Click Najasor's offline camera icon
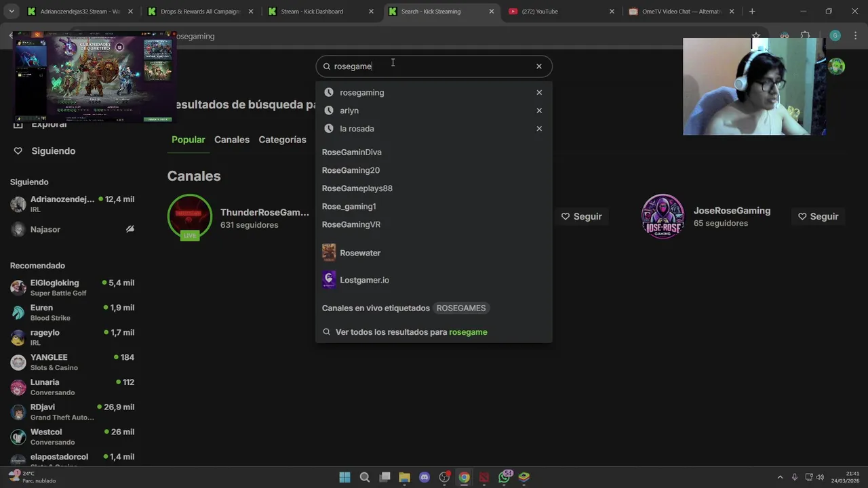The height and width of the screenshot is (488, 868). coord(130,229)
